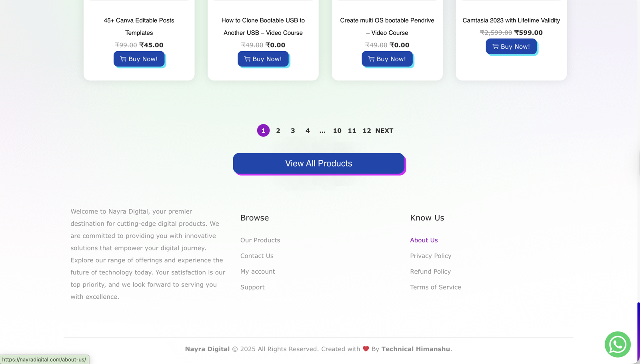Open the Support footer link

click(x=252, y=287)
